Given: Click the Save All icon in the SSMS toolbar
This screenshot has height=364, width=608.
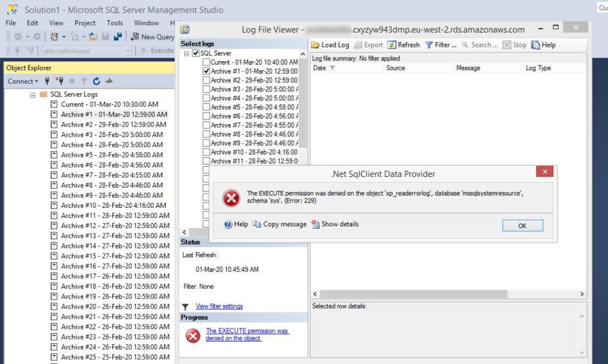Looking at the screenshot, I should (118, 36).
